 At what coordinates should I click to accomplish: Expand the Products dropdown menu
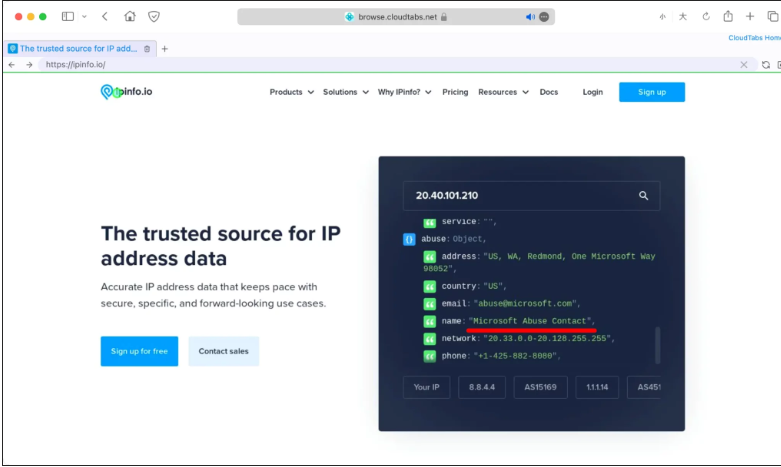pos(291,92)
